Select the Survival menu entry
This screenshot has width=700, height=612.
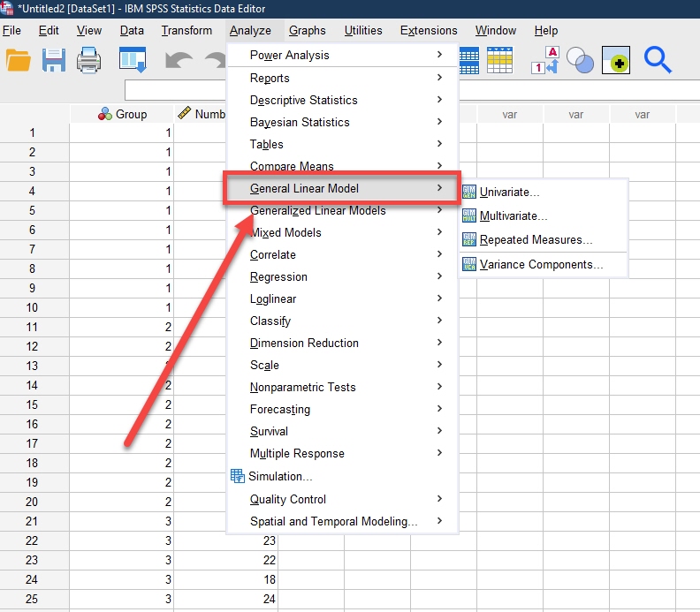coord(343,431)
